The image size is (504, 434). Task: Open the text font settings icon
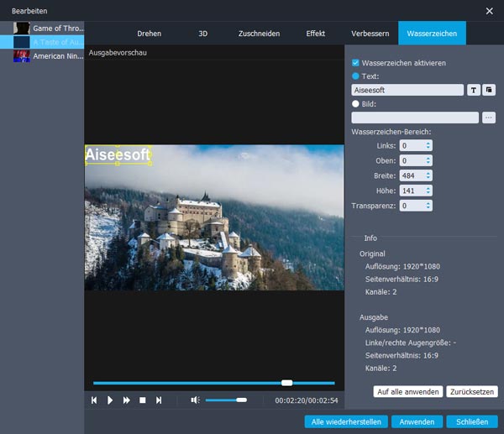coord(474,90)
